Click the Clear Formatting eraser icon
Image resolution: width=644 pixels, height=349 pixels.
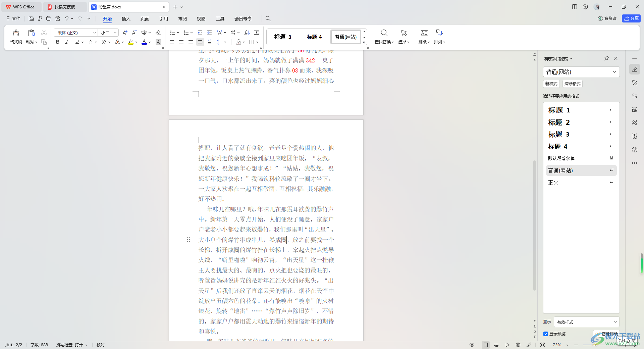pyautogui.click(x=158, y=33)
